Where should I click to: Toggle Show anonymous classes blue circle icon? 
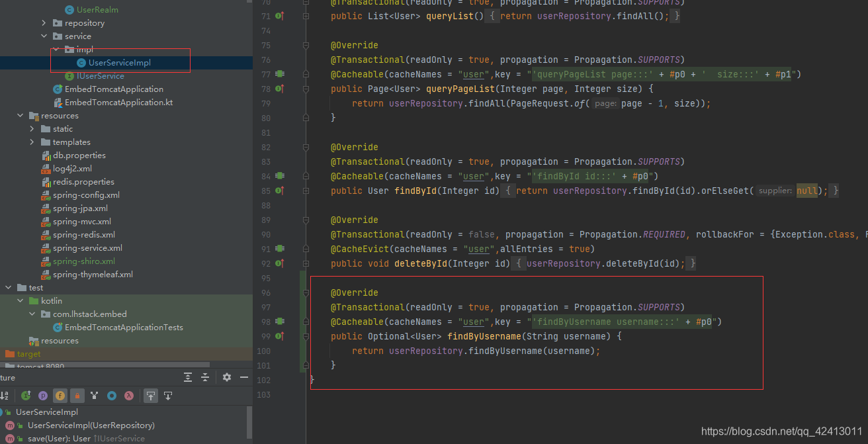click(112, 396)
